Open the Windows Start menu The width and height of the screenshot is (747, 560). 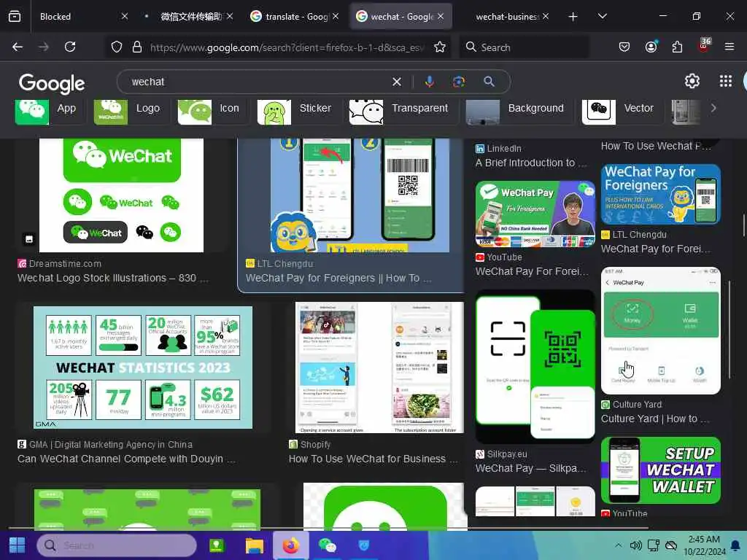(x=18, y=545)
